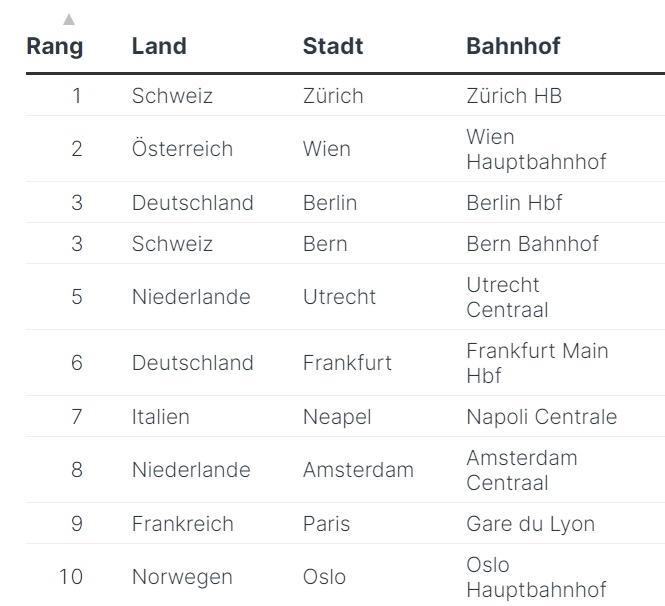
Task: Click the Bern Bahnhof cell
Action: [532, 244]
